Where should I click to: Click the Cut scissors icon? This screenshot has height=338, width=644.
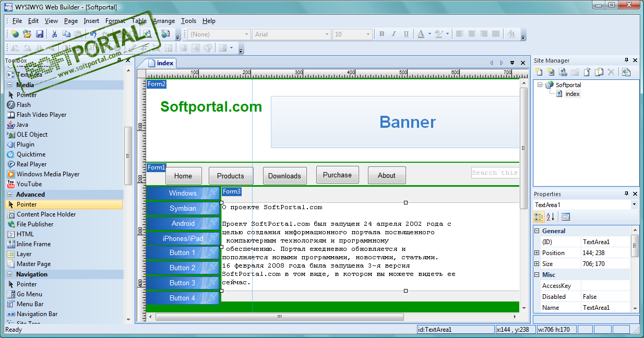54,34
